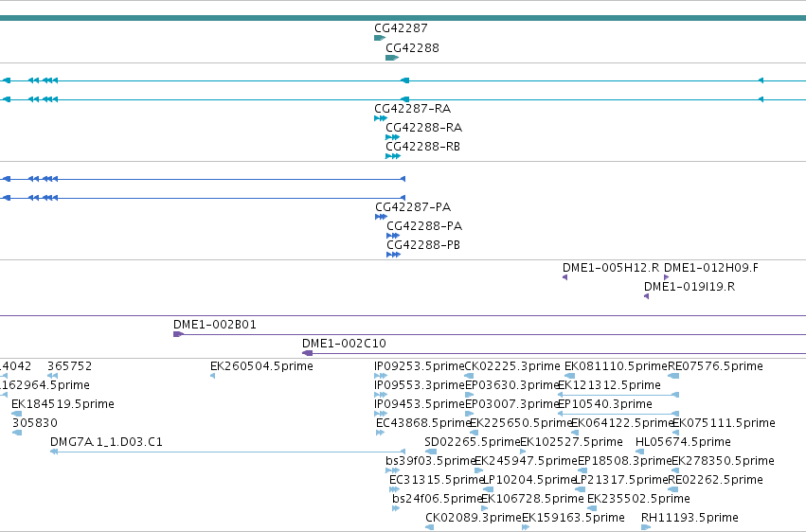This screenshot has height=532, width=806.
Task: Select the CG42288 gene label
Action: click(412, 47)
